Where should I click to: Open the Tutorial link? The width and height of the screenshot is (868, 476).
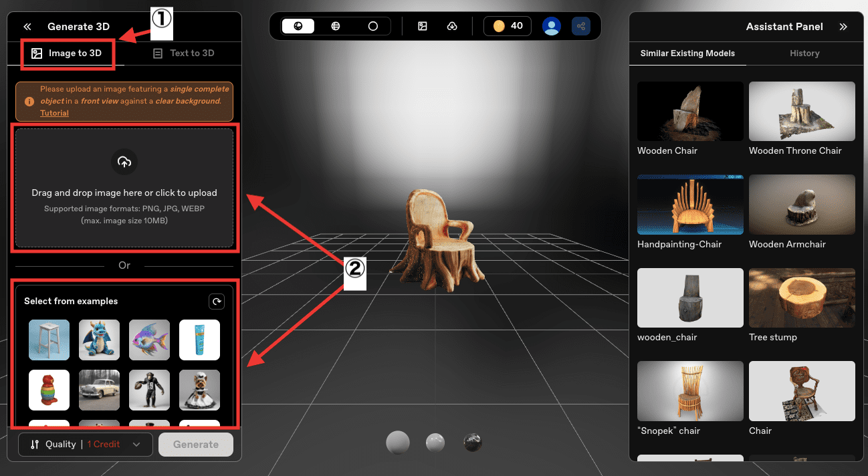point(54,113)
